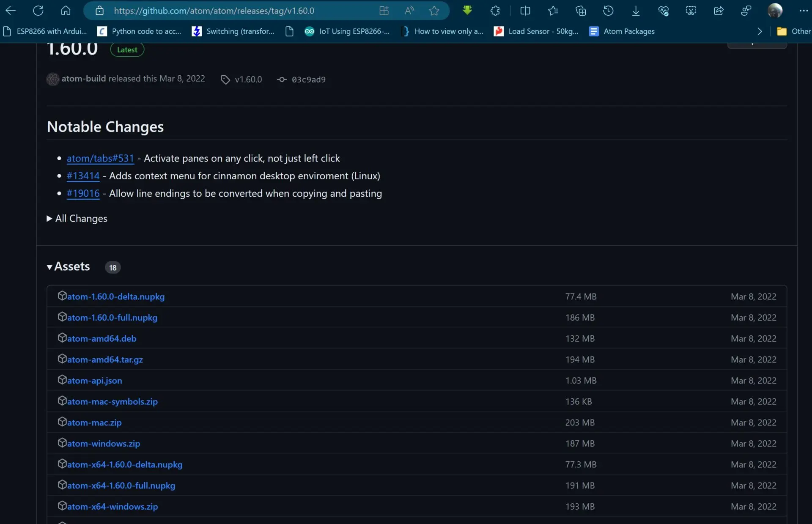Image resolution: width=812 pixels, height=524 pixels.
Task: Open 'Atom Packages' bookmark
Action: coord(622,31)
